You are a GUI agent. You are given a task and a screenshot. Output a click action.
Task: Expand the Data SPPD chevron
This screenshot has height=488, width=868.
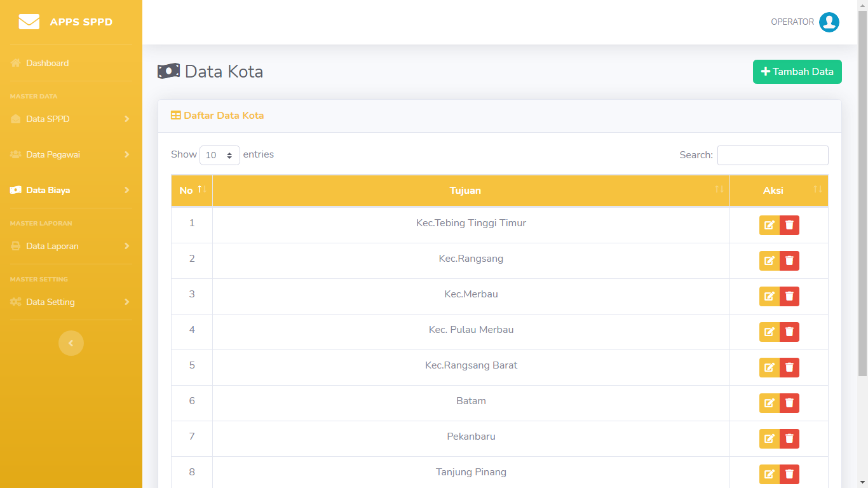(127, 119)
